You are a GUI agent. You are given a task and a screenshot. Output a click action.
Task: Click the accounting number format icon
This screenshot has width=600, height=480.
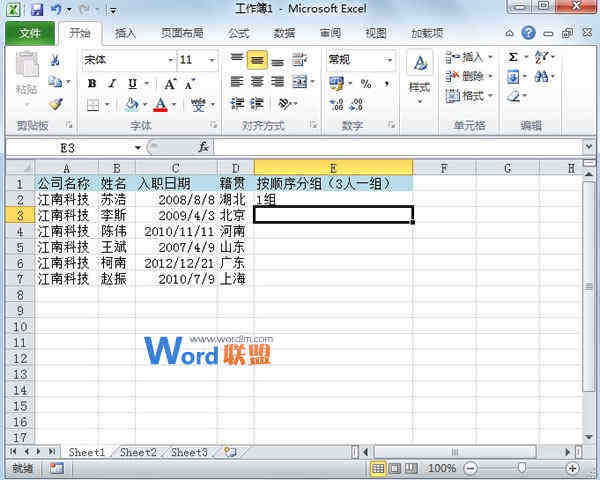336,84
